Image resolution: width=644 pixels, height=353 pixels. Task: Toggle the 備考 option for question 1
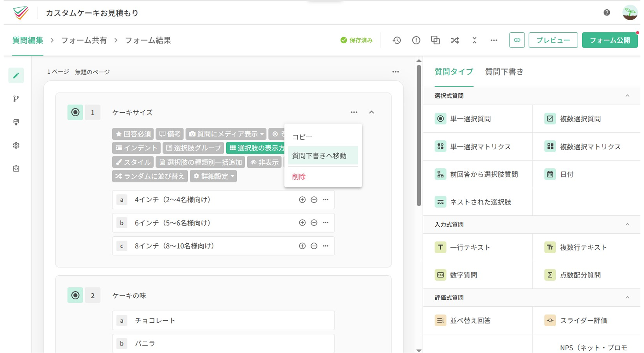tap(170, 134)
